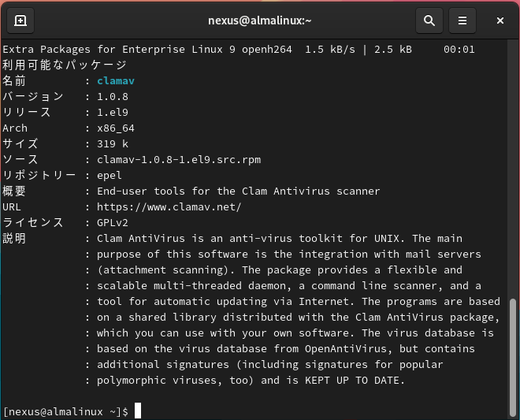Click the 319 k size value
Screen dimensions: 520x420
click(113, 143)
